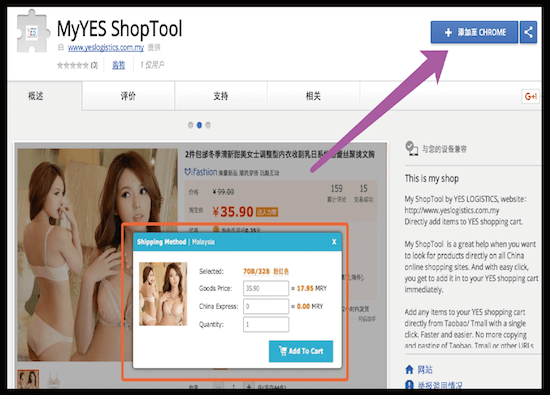
Task: Open the www.yeslogistics.com.my link
Action: tap(106, 47)
